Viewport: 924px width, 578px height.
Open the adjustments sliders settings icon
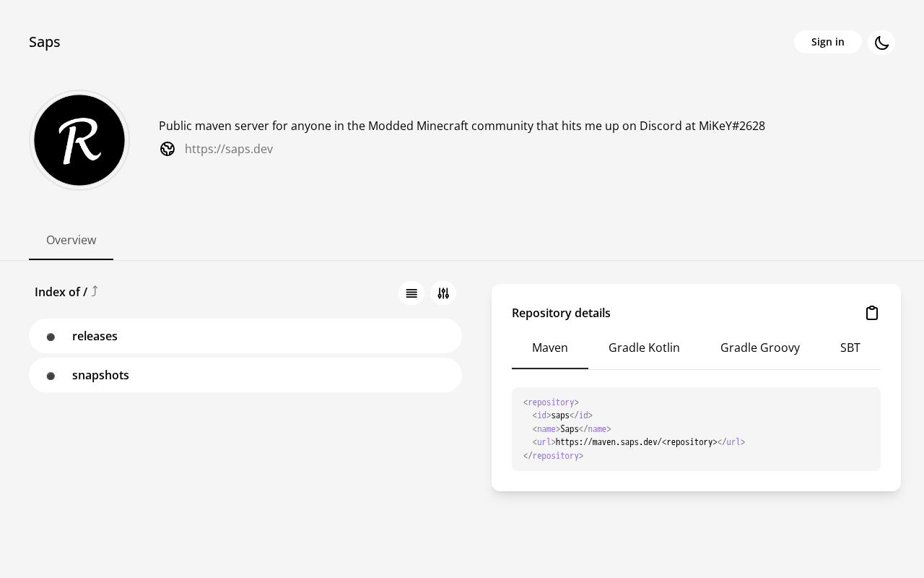(443, 293)
